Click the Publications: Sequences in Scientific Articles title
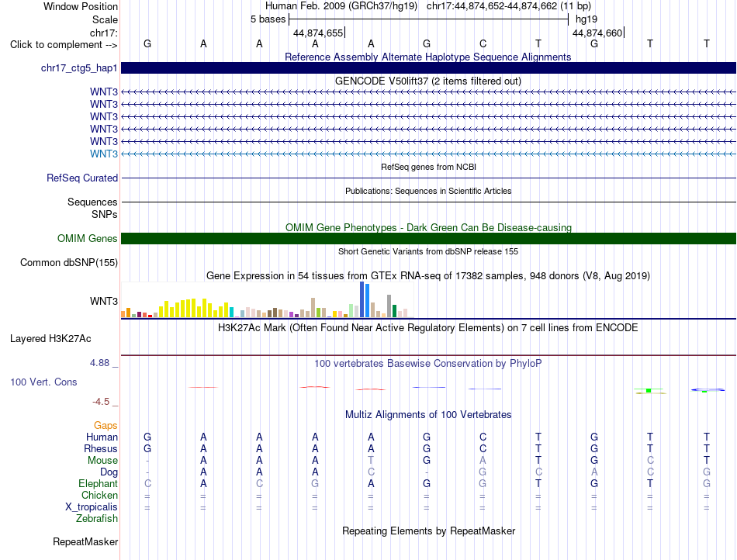 tap(428, 191)
